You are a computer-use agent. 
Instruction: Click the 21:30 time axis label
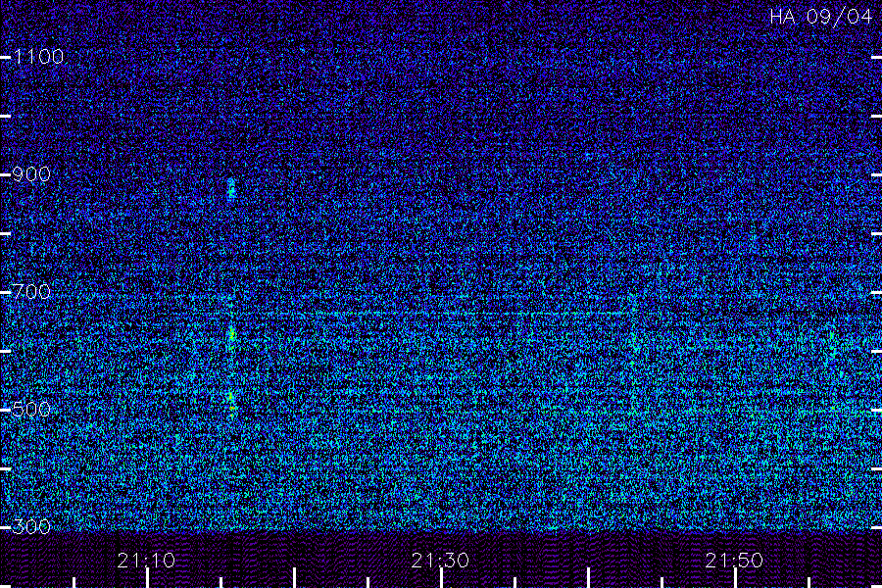click(x=440, y=561)
